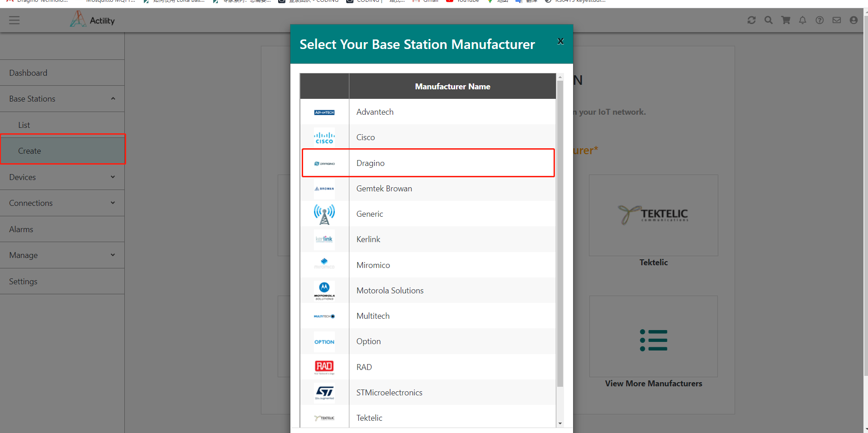Select Multitech manufacturer name
Viewport: 868px width, 433px height.
(x=373, y=316)
